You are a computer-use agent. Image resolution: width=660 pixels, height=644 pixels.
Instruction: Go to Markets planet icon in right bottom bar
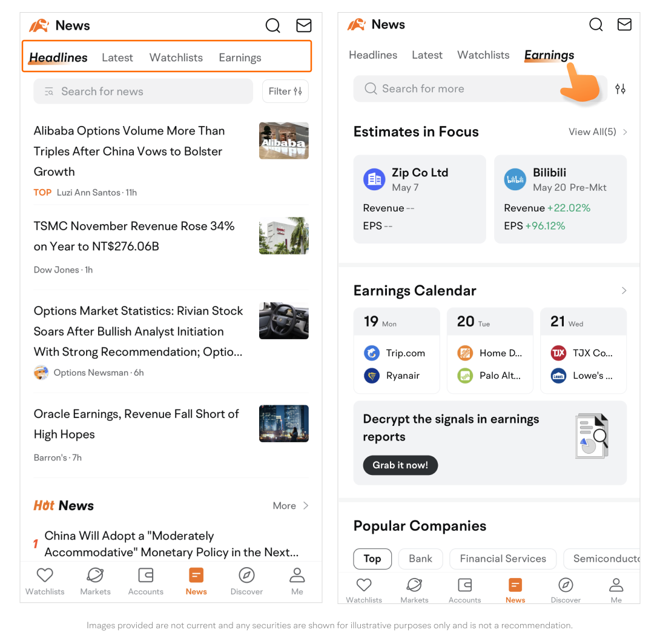point(414,585)
